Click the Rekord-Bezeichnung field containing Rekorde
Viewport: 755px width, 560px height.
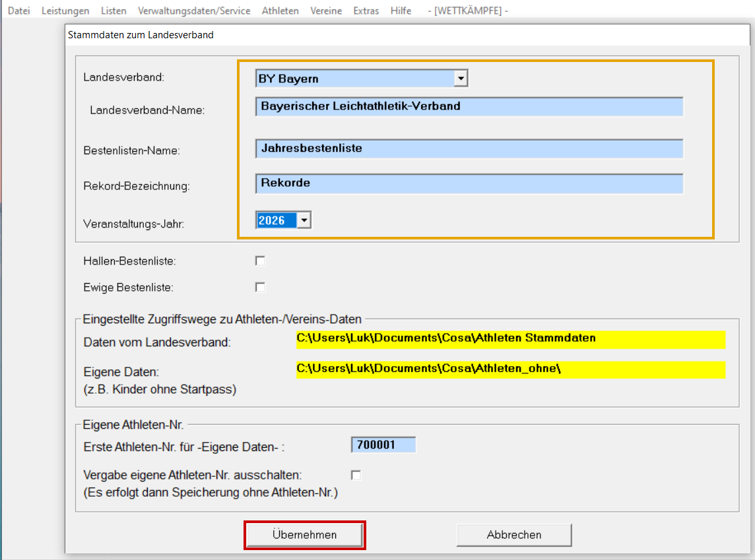[469, 183]
